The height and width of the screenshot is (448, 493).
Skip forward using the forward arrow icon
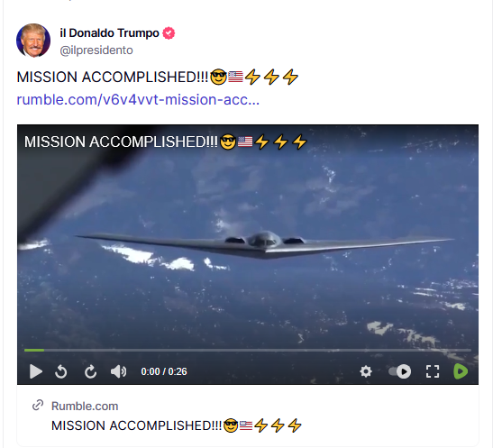pos(90,371)
